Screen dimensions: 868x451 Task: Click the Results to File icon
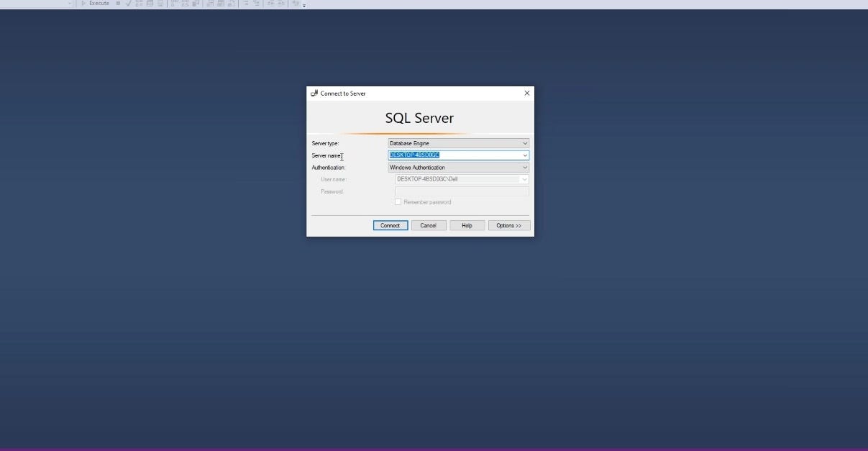(230, 4)
